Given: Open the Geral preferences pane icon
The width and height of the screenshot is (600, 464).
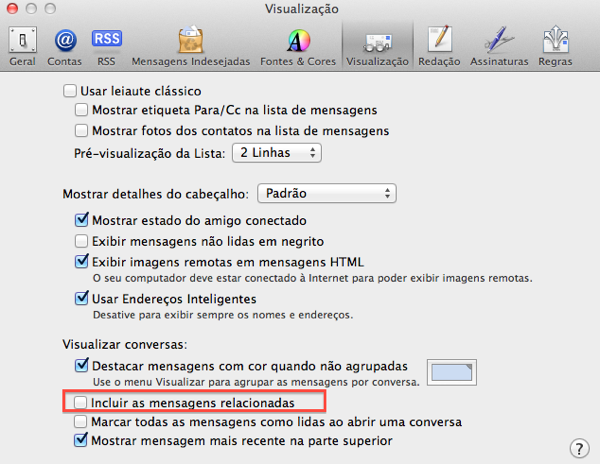Looking at the screenshot, I should tap(23, 40).
